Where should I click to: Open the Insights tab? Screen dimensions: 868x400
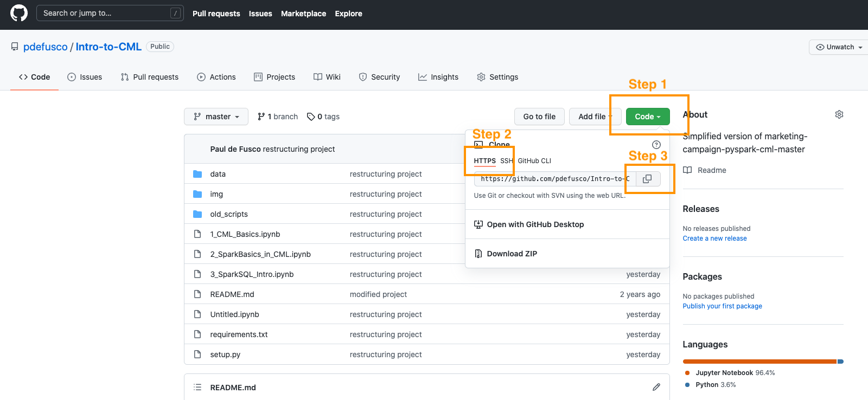point(438,77)
